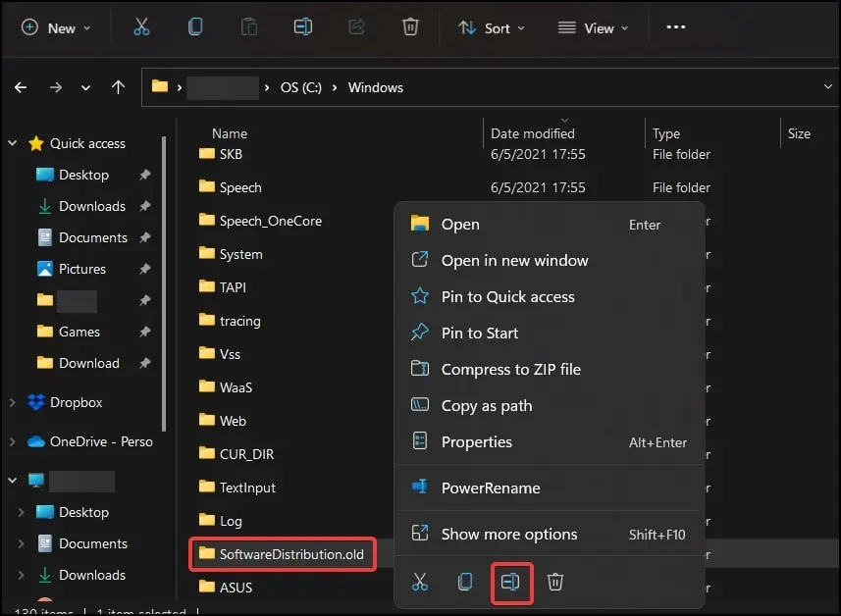Click the Cut scissors icon in the context menu
The width and height of the screenshot is (841, 616).
(x=420, y=582)
